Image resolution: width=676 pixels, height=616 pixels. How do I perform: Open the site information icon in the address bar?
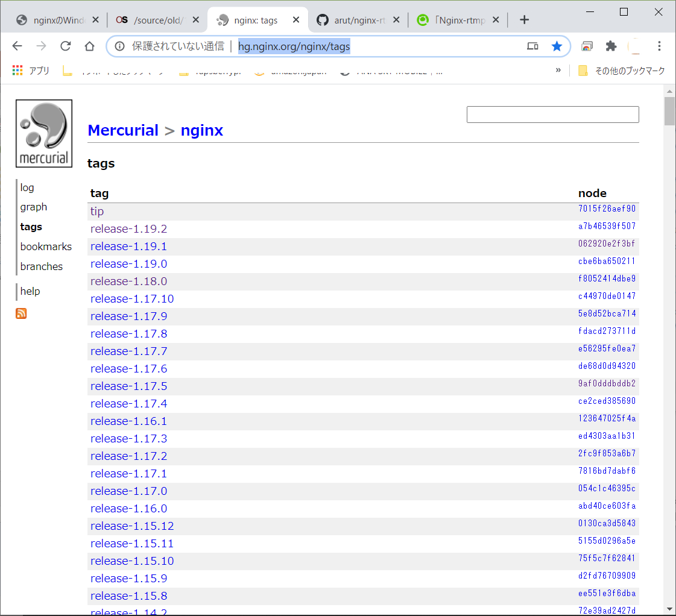point(120,46)
